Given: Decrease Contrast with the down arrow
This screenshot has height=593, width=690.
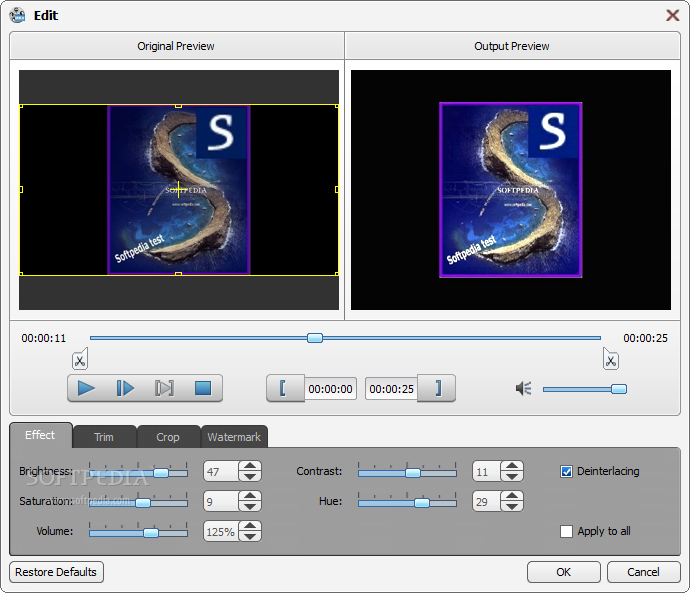Looking at the screenshot, I should point(512,476).
